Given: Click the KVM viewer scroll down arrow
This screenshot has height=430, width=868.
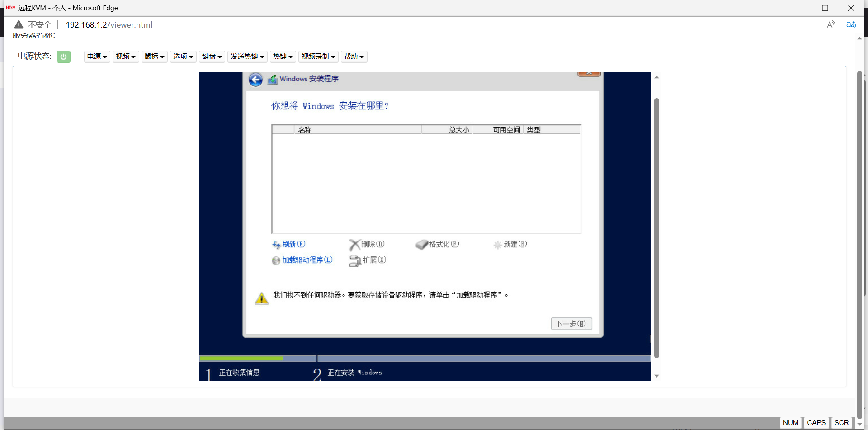Looking at the screenshot, I should point(656,376).
